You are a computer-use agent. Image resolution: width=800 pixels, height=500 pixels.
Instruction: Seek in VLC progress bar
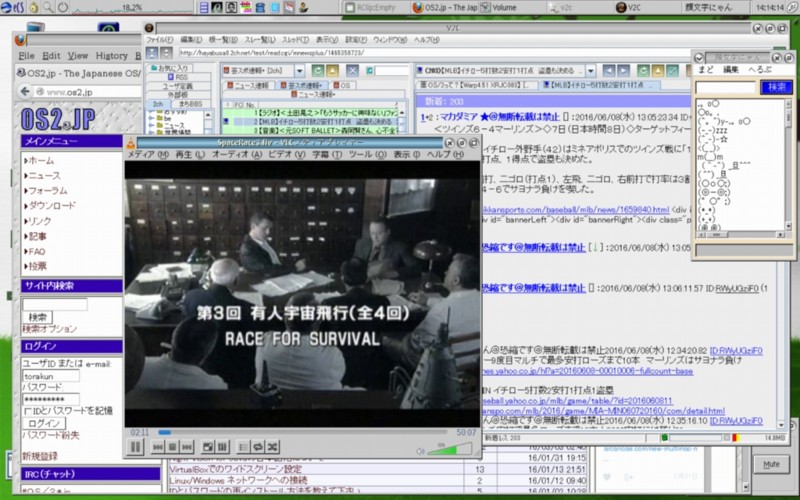click(x=302, y=433)
